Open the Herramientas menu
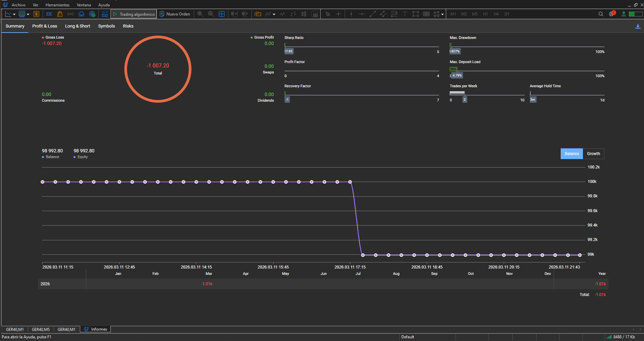 [57, 5]
